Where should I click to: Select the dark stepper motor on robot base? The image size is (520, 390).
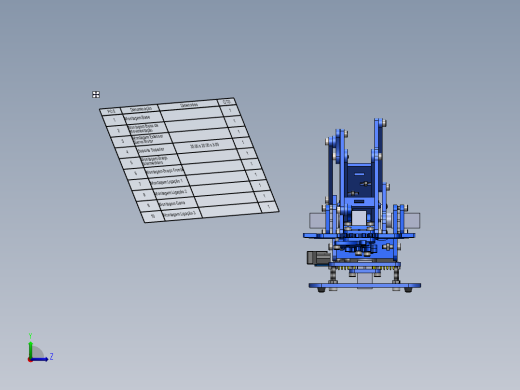click(x=318, y=258)
